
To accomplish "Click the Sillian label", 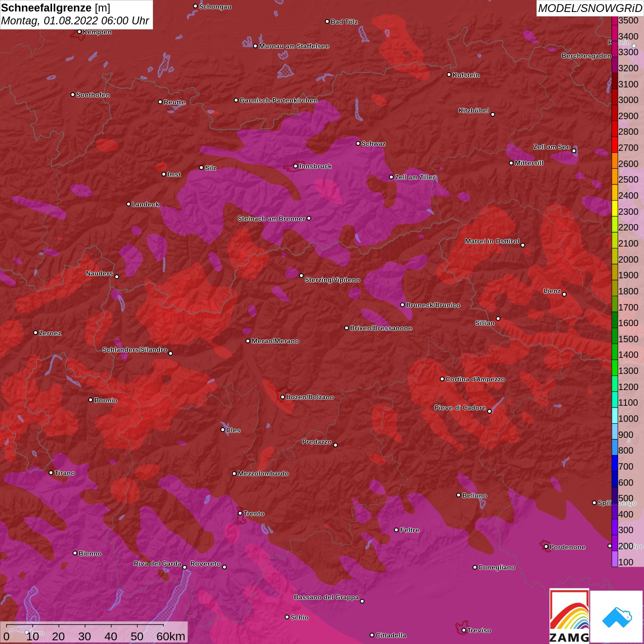I will pos(485,323).
